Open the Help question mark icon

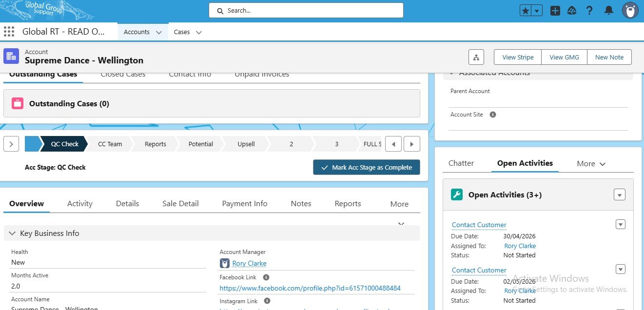589,11
